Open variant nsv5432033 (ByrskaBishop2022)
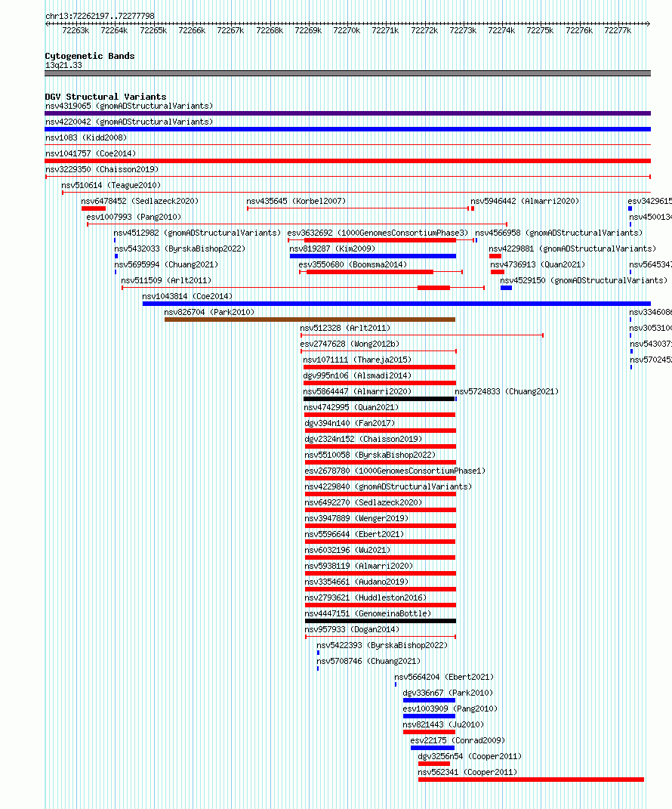Viewport: 672px width, 809px height. point(180,249)
